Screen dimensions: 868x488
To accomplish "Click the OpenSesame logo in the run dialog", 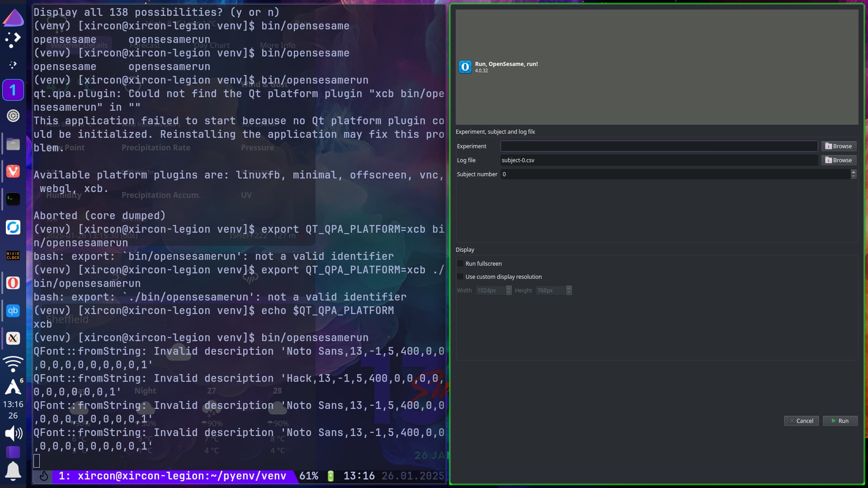I will click(465, 67).
